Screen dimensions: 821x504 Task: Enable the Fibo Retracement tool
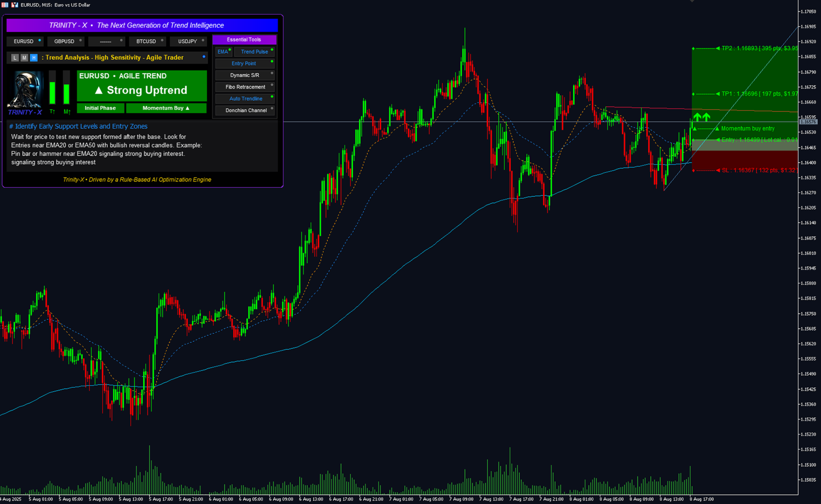point(245,87)
